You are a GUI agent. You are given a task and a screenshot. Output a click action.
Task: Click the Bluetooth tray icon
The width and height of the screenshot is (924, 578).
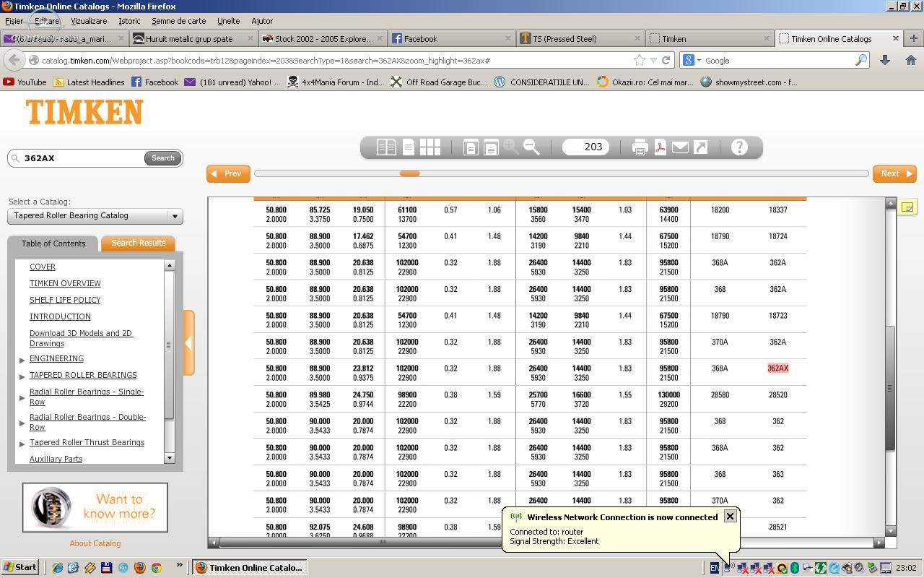tap(795, 568)
